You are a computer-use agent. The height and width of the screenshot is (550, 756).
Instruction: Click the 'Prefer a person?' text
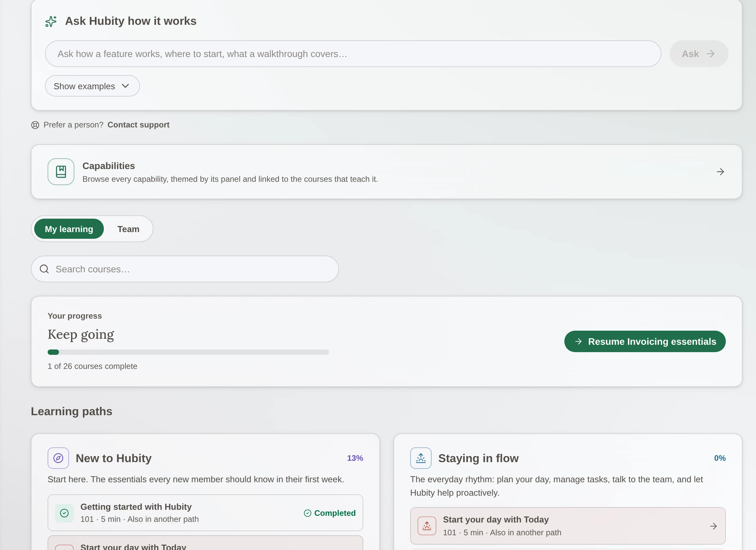(x=73, y=125)
